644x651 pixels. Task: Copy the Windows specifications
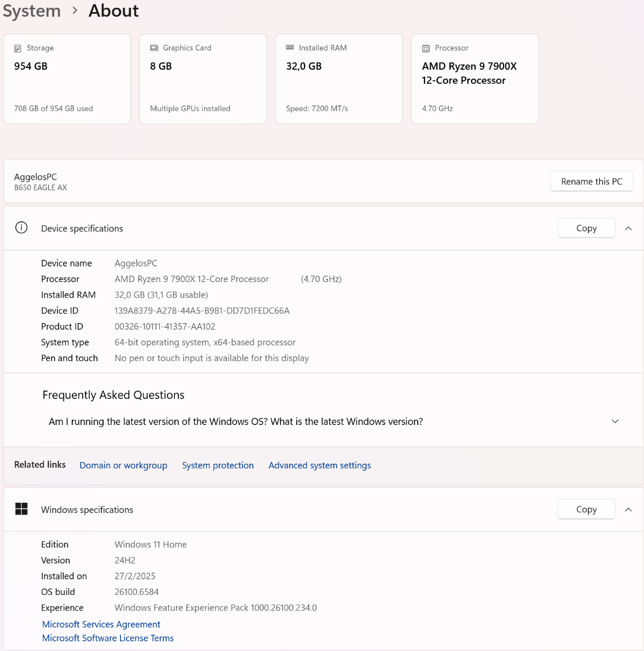click(586, 509)
